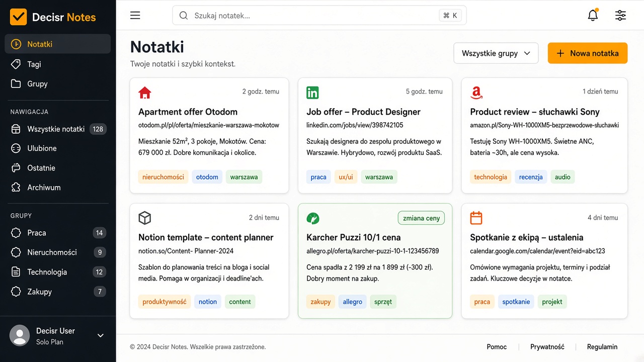Screen dimensions: 644x362
Task: Open Job offer – Product Designer title
Action: pos(363,112)
